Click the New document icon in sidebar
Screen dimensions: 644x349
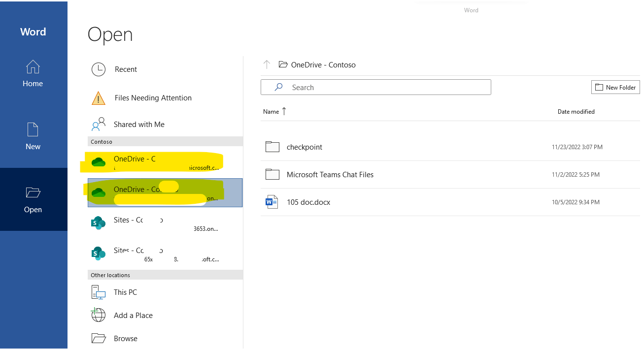coord(33,129)
